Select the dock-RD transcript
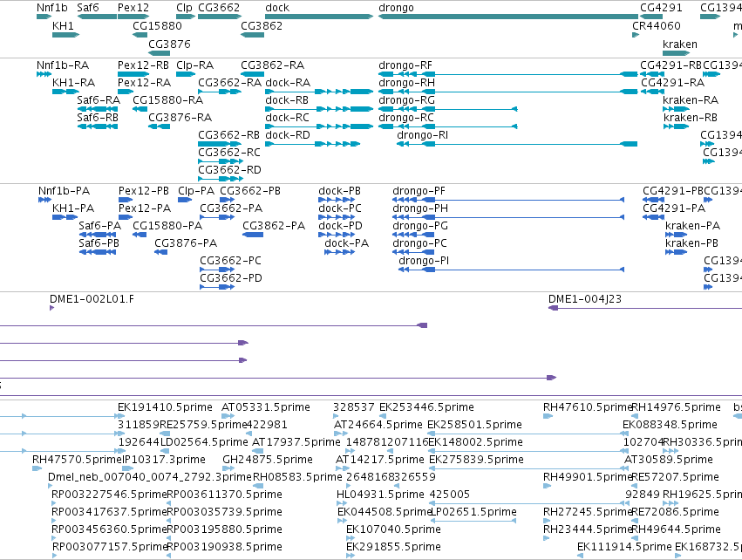 pos(313,144)
